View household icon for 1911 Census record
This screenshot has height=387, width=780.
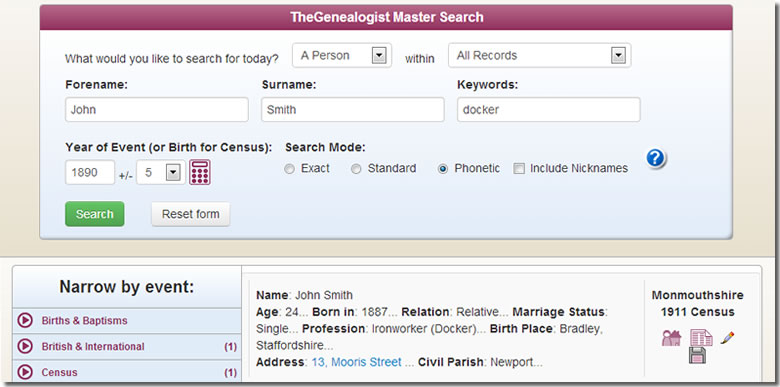tap(671, 338)
